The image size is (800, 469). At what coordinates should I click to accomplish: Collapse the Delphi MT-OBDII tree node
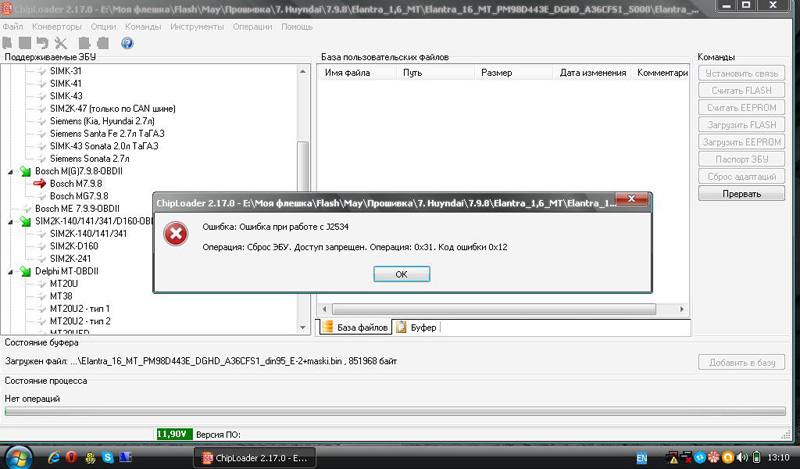click(x=10, y=270)
